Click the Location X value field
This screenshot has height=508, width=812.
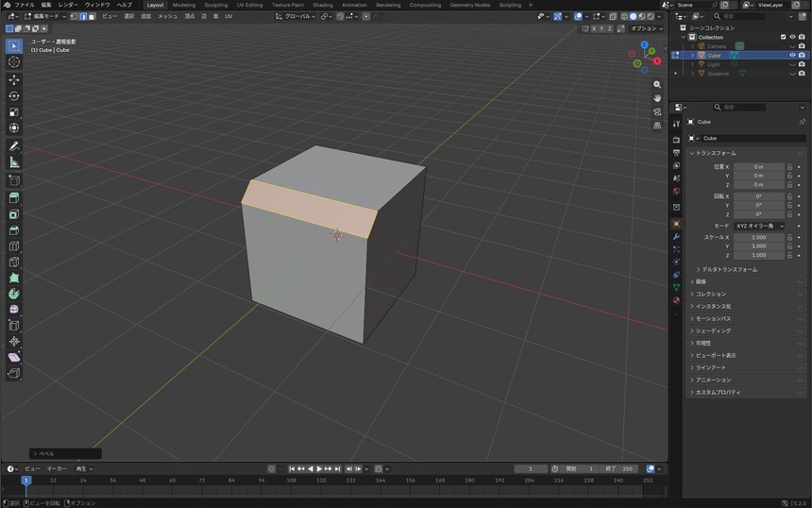pyautogui.click(x=759, y=167)
